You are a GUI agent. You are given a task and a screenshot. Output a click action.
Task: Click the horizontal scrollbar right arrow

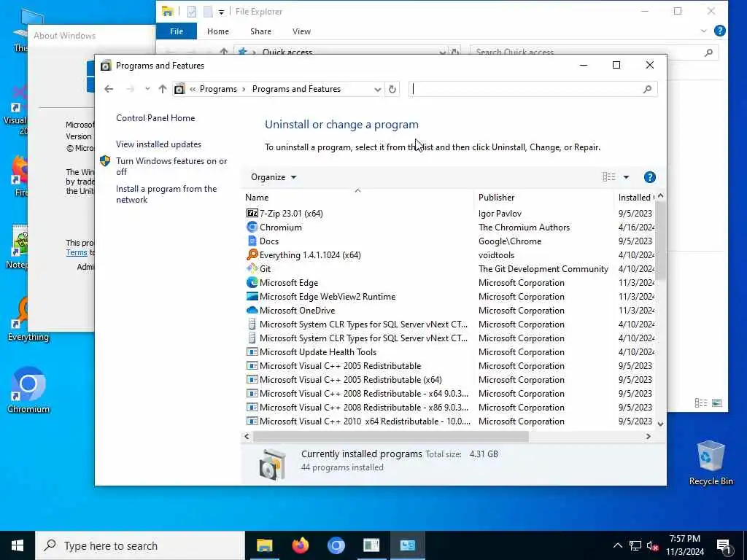pyautogui.click(x=648, y=436)
